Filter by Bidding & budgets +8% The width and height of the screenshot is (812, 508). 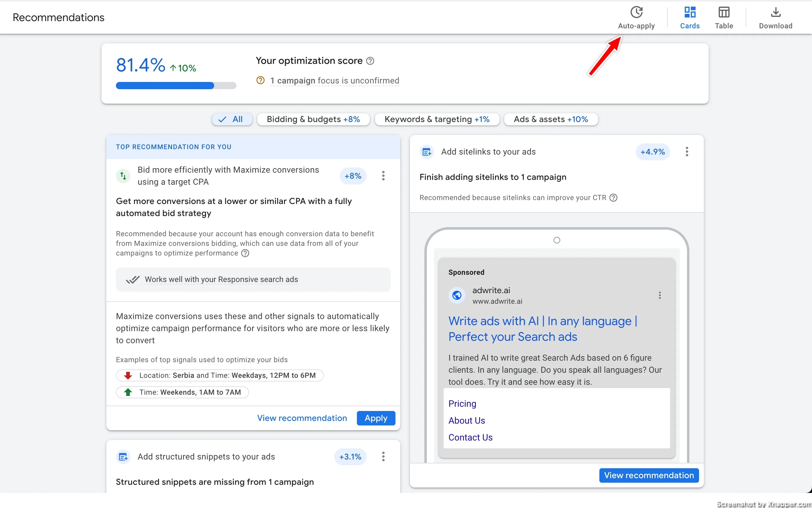pyautogui.click(x=313, y=119)
